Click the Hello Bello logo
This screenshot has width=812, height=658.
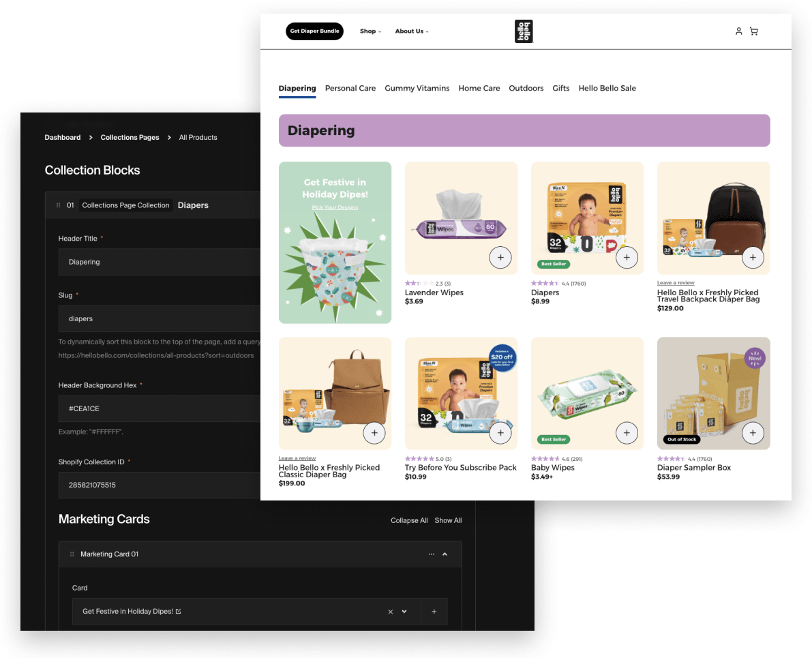pos(524,31)
